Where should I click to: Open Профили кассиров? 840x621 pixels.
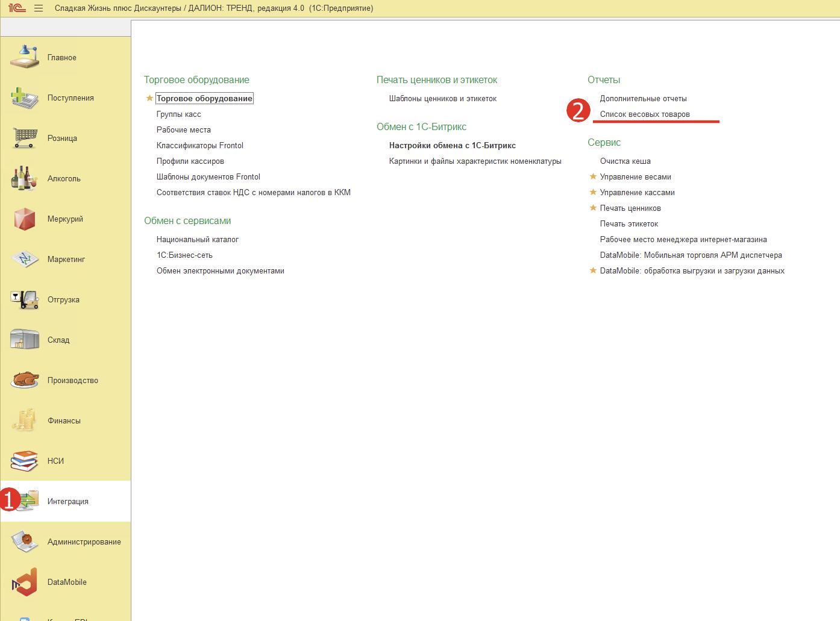click(x=190, y=161)
